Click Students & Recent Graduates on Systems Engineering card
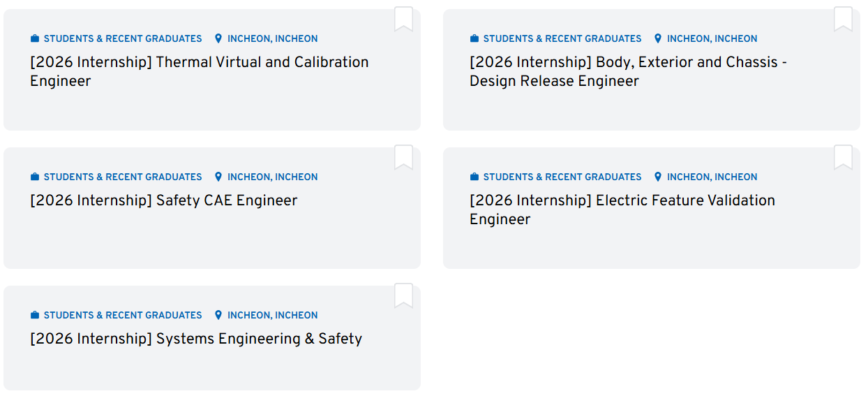The height and width of the screenshot is (396, 868). 123,316
